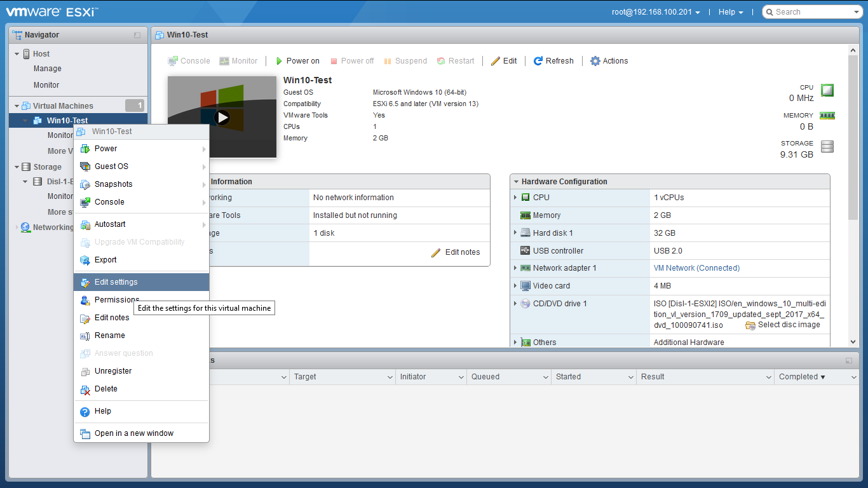The image size is (868, 488).
Task: Minimize the Navigator panel icon
Action: (137, 35)
